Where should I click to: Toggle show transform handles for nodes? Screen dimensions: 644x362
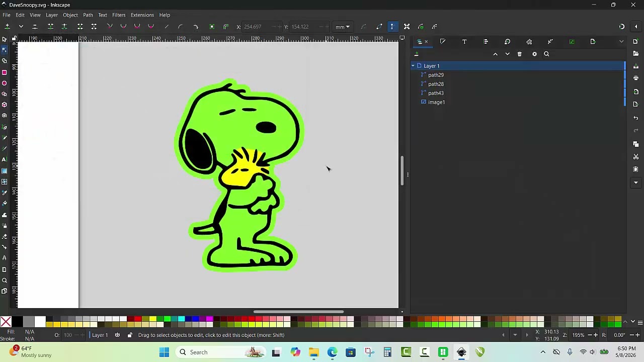point(407,27)
